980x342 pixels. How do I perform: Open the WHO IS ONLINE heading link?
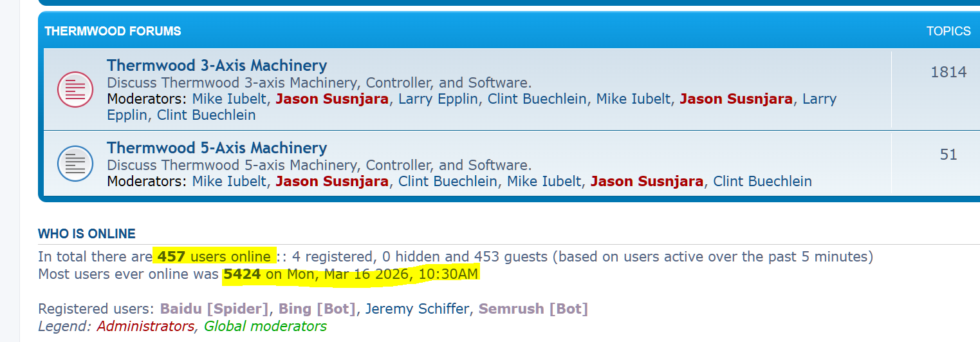pos(87,234)
